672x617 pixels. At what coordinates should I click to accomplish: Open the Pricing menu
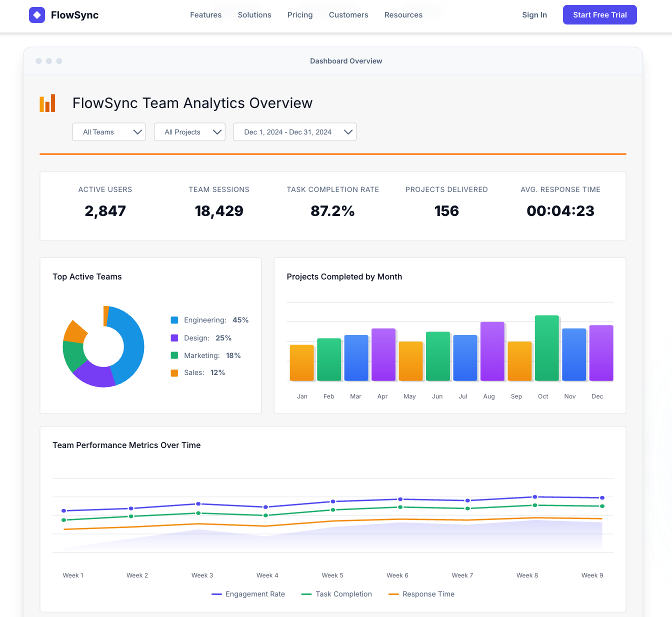(300, 15)
